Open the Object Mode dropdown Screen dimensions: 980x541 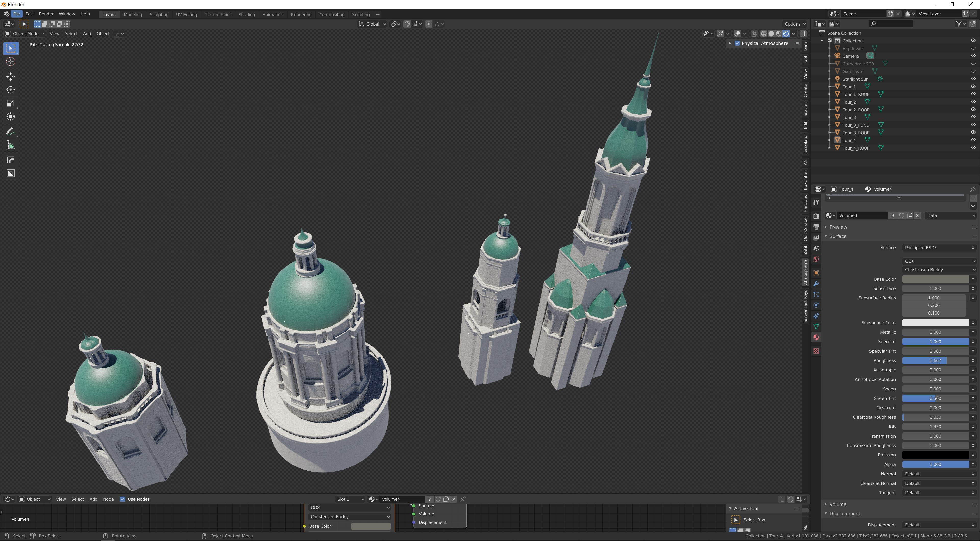click(25, 34)
